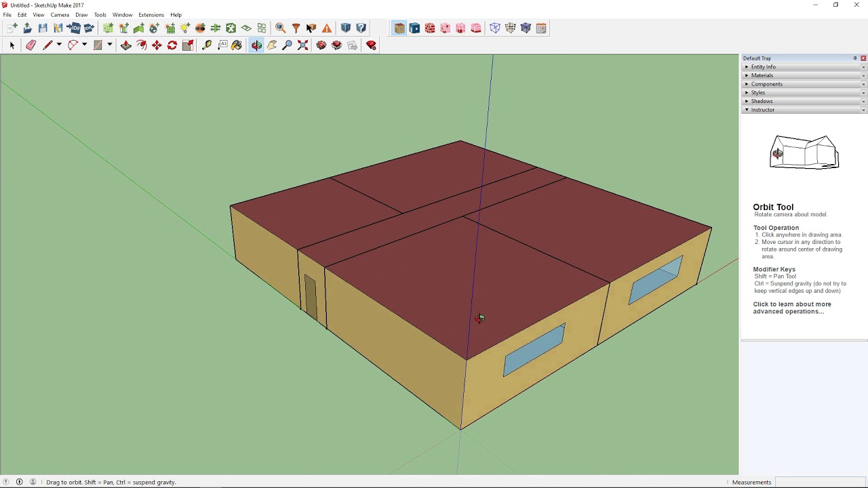Click the orange funnel filter icon

click(x=296, y=28)
